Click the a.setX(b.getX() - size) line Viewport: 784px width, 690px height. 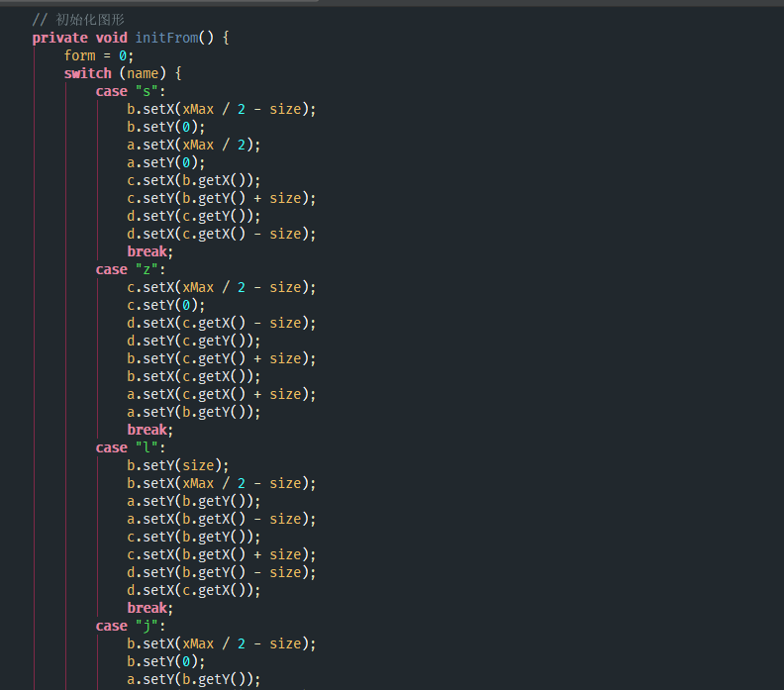(222, 519)
